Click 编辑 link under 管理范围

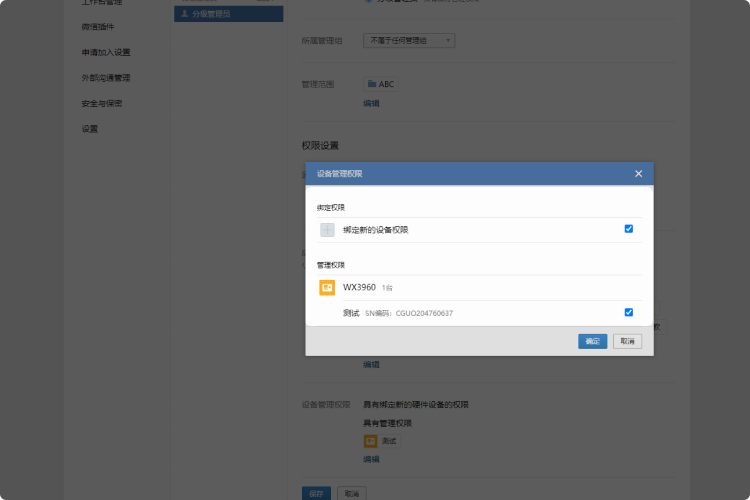point(371,103)
